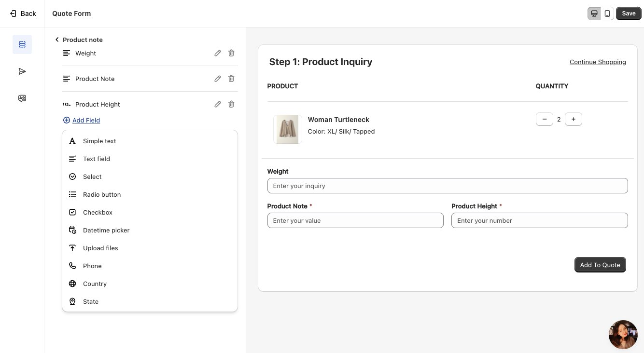Open the translation sidebar icon
The image size is (644, 353).
tap(22, 98)
